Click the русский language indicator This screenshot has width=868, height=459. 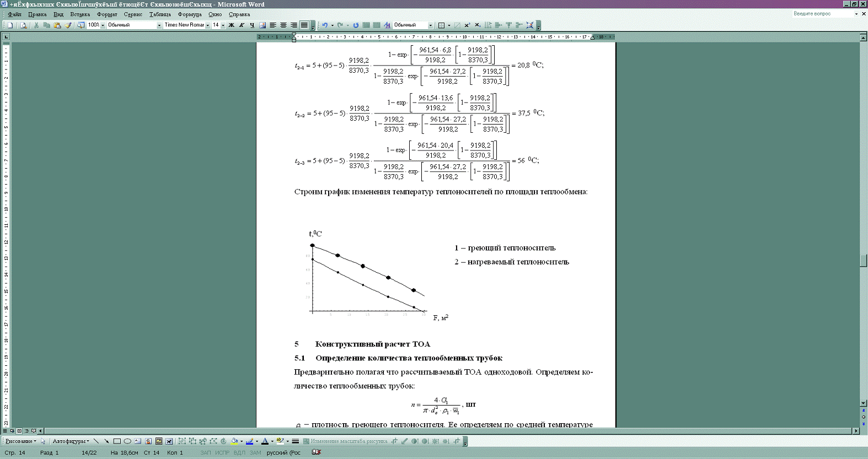coord(283,453)
